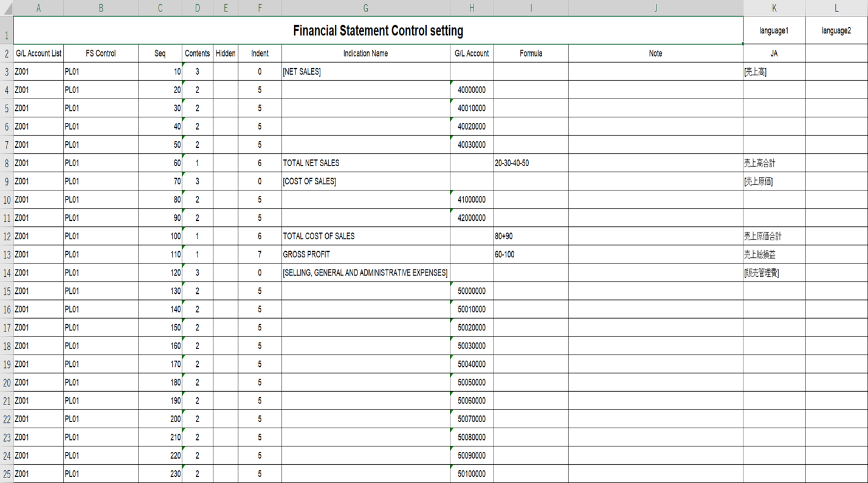Click the Financial Statement Control setting title
The width and height of the screenshot is (868, 483).
point(378,30)
